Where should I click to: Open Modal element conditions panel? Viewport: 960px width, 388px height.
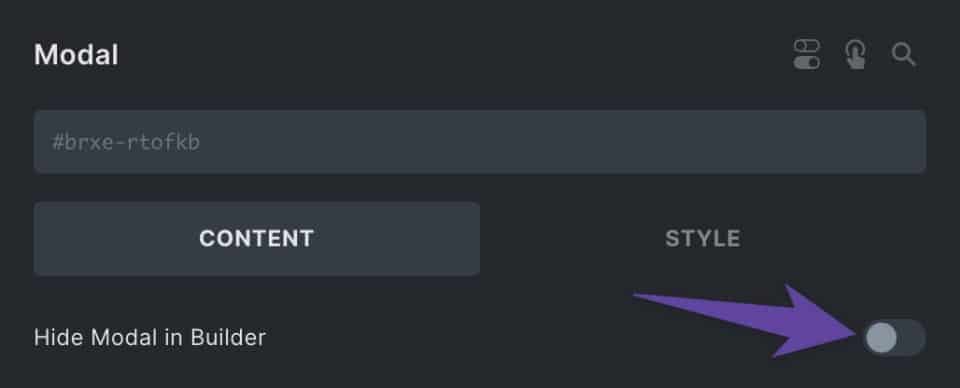coord(807,55)
